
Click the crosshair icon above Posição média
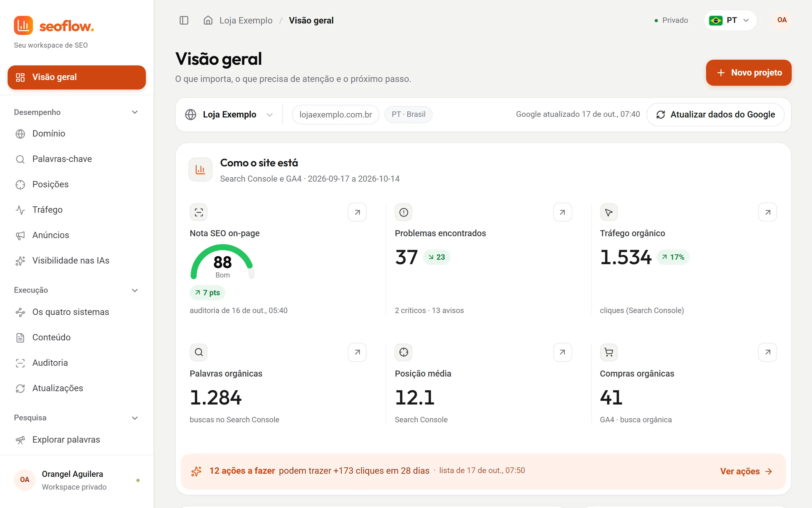[x=404, y=352]
